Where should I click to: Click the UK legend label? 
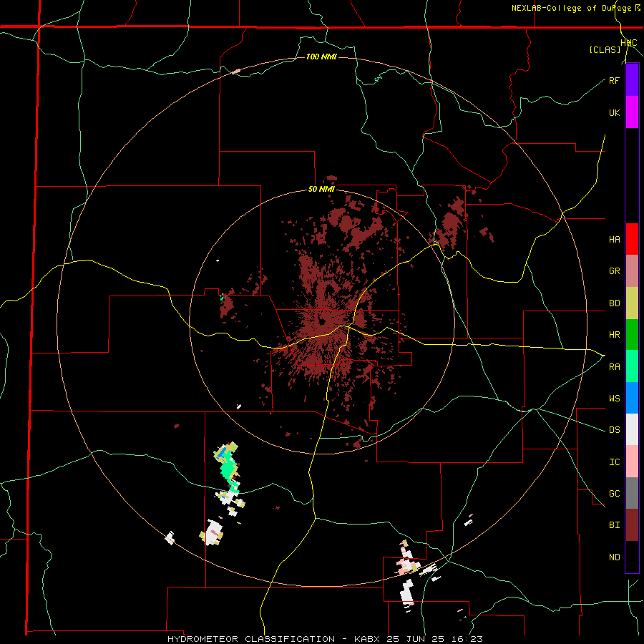pos(614,112)
